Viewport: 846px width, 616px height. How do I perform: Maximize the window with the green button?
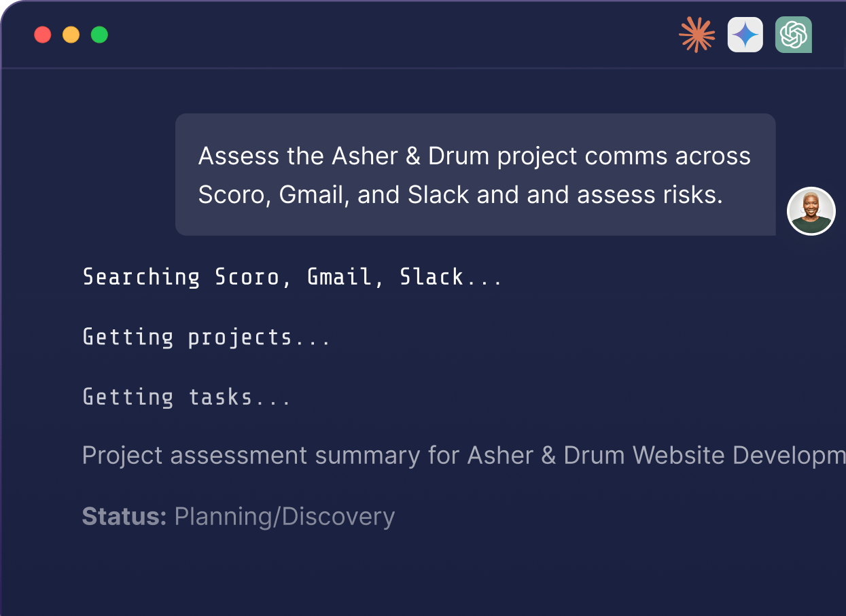pyautogui.click(x=100, y=35)
